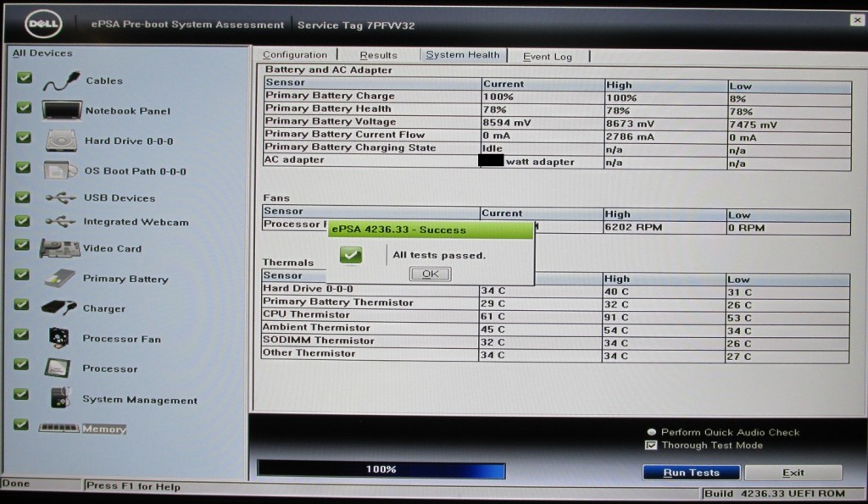Viewport: 868px width, 504px height.
Task: Select the Video Card icon
Action: click(x=60, y=248)
